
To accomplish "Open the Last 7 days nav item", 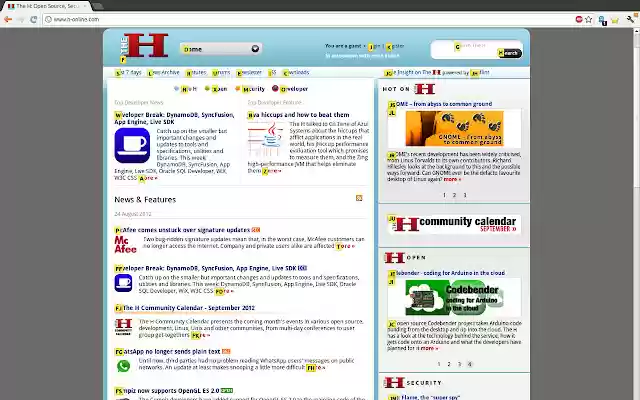I will coord(128,72).
